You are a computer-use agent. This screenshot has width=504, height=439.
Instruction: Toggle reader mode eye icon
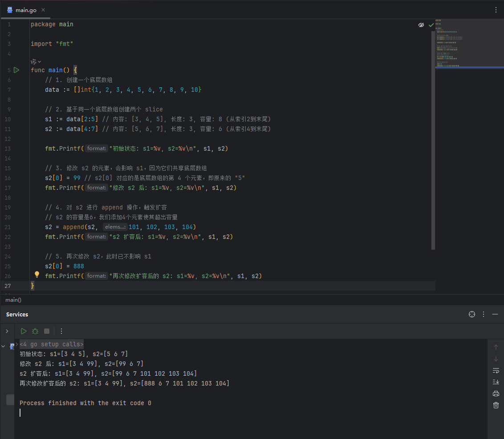pyautogui.click(x=421, y=25)
